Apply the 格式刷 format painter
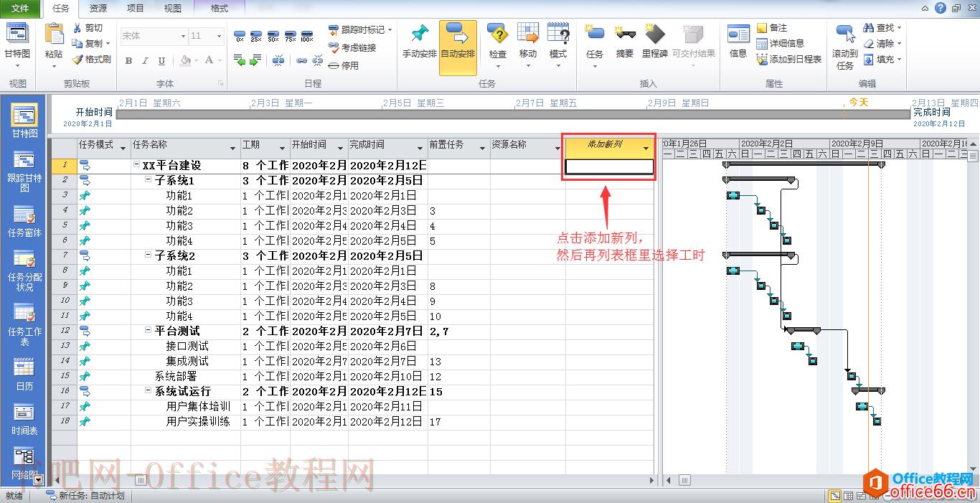980x503 pixels. click(x=92, y=60)
